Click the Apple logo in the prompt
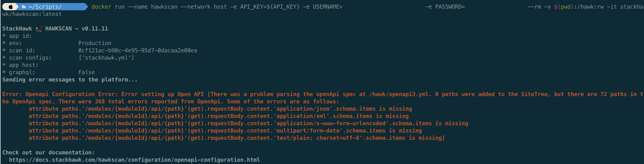 click(11, 7)
